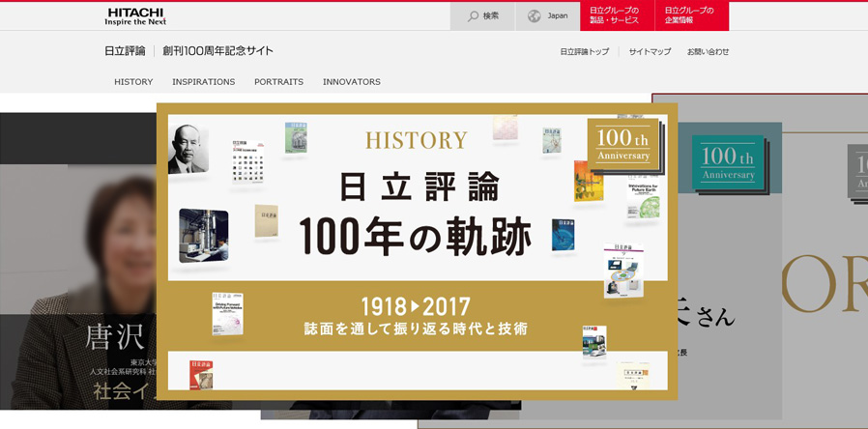Click the HISTORY banner heading
Image resolution: width=868 pixels, height=429 pixels.
[x=417, y=141]
